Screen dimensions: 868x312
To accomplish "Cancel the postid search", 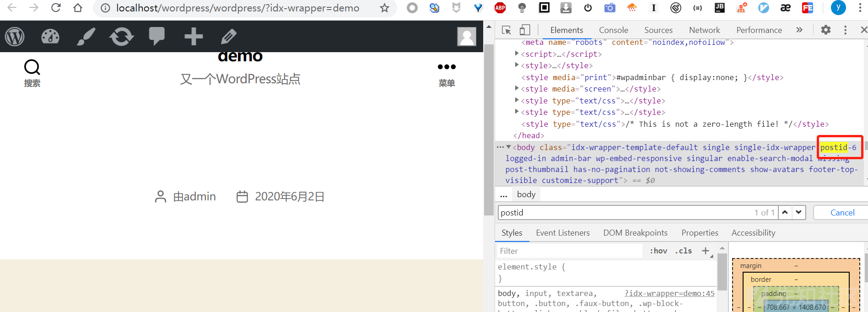I will [842, 213].
